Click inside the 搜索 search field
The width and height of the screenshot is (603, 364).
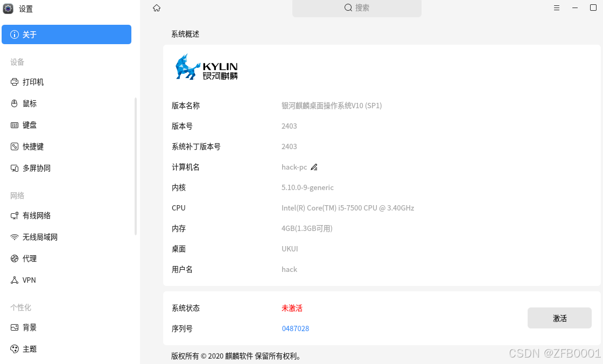pyautogui.click(x=357, y=8)
